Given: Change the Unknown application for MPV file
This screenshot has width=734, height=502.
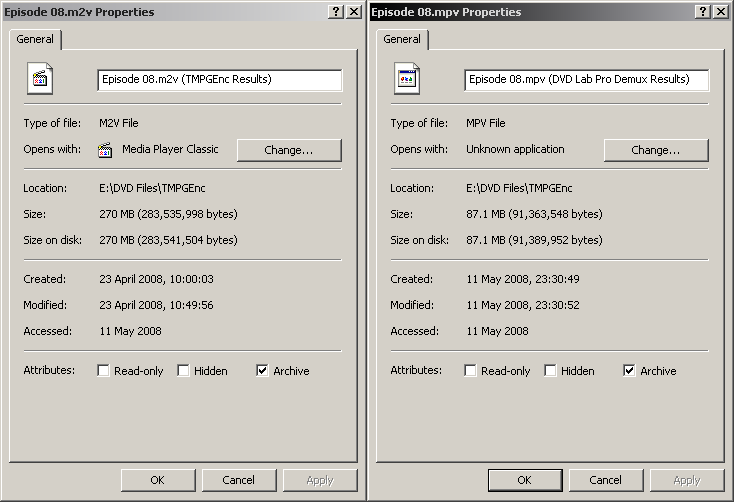Looking at the screenshot, I should [x=656, y=150].
